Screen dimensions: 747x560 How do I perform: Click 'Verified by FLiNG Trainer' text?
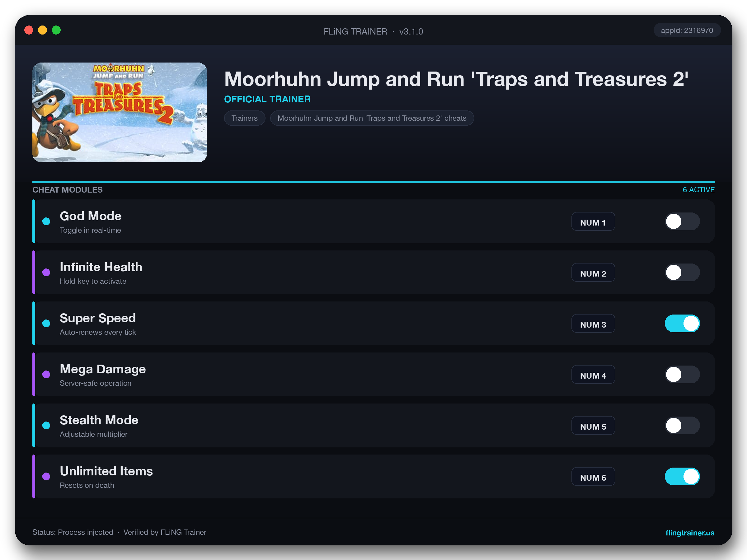165,532
